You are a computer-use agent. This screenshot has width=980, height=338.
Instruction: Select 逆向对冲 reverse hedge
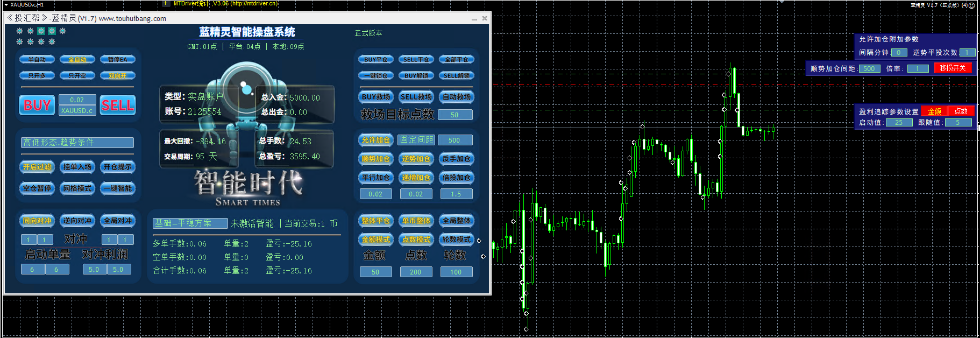click(77, 221)
